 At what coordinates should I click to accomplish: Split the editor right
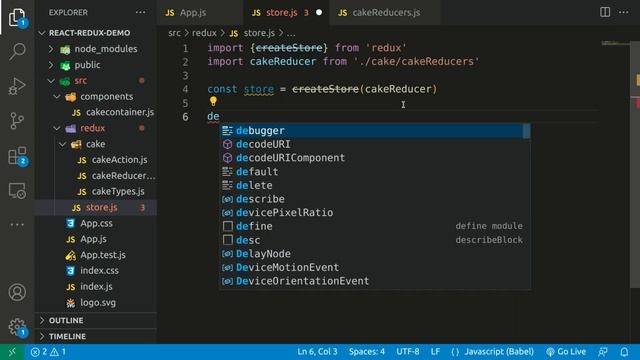(x=605, y=12)
